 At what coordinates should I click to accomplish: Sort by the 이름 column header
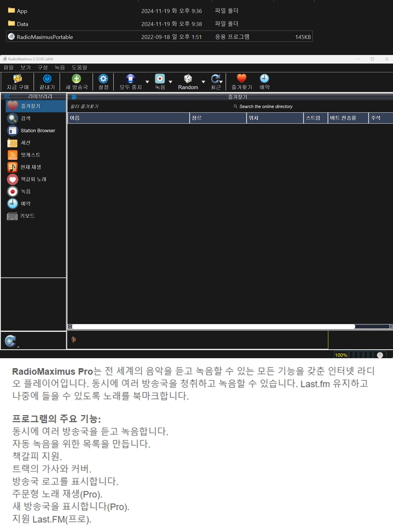pos(128,118)
